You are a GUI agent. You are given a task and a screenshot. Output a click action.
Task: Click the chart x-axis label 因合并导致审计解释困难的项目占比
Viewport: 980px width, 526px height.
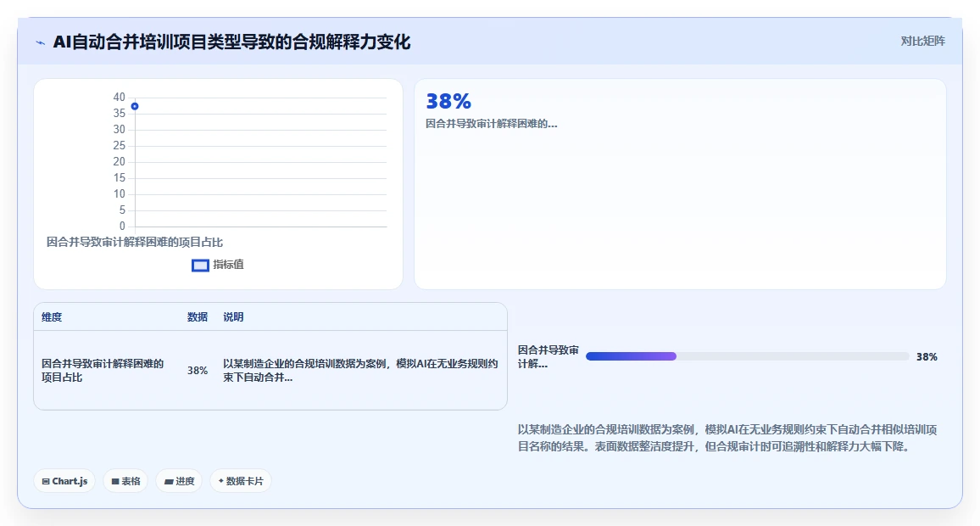[x=135, y=242]
